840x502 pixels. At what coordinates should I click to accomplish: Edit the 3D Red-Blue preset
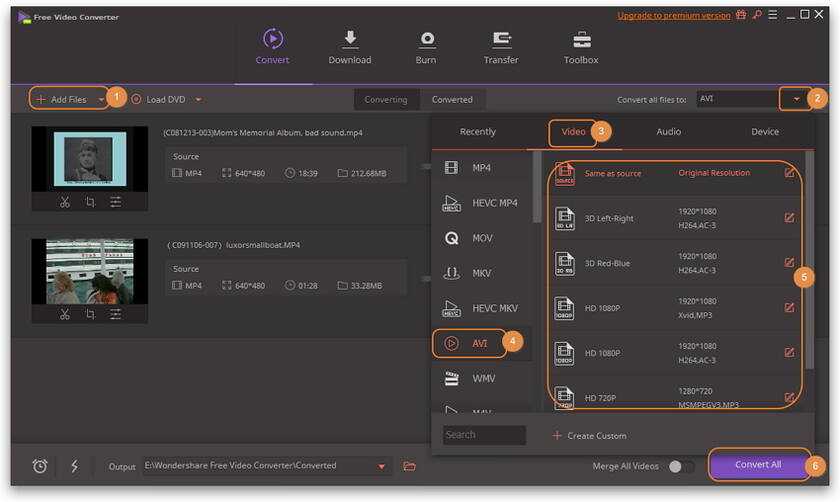tap(789, 263)
